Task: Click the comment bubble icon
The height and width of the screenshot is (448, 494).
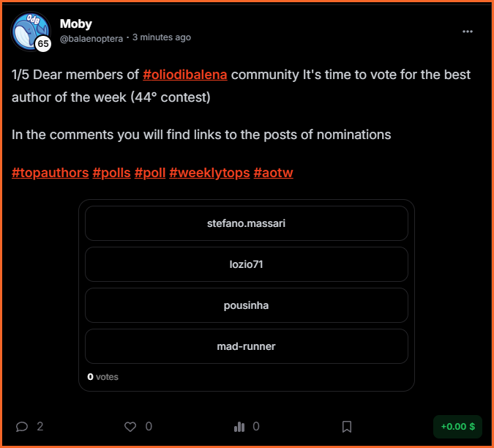Action: tap(22, 427)
